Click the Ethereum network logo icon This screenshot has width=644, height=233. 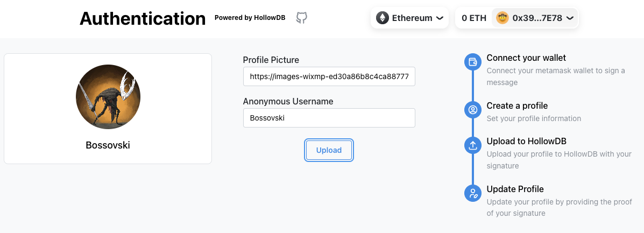382,18
